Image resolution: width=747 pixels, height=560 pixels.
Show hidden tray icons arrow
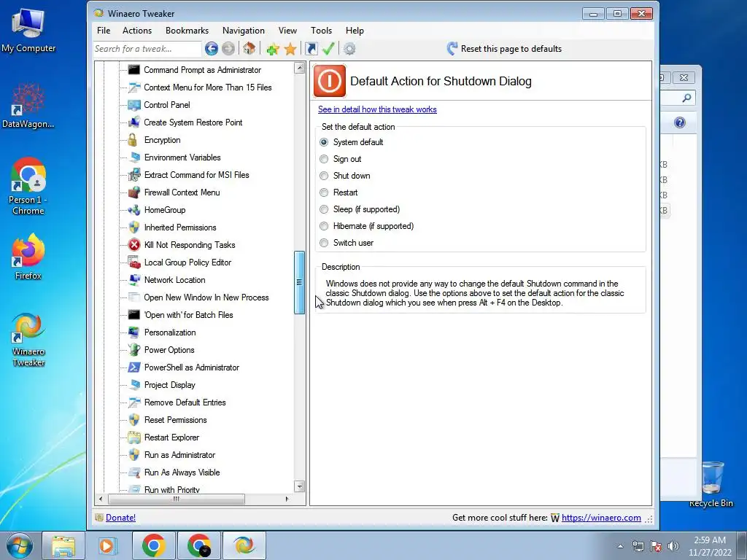620,546
